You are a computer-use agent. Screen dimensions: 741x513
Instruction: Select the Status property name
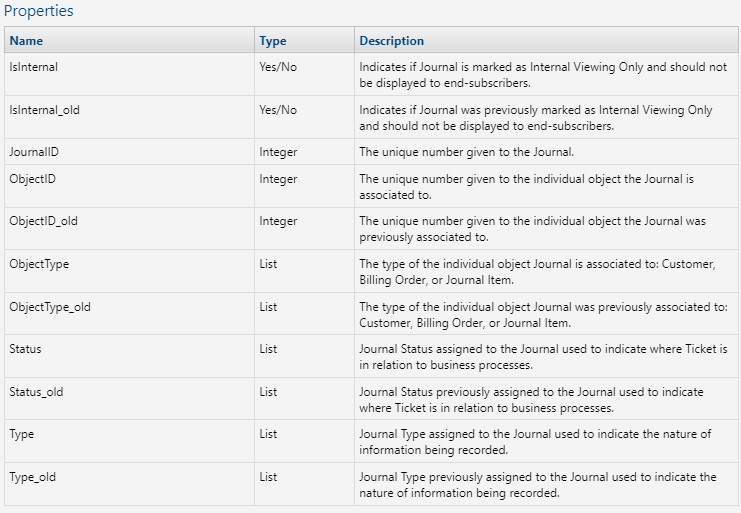coord(26,349)
